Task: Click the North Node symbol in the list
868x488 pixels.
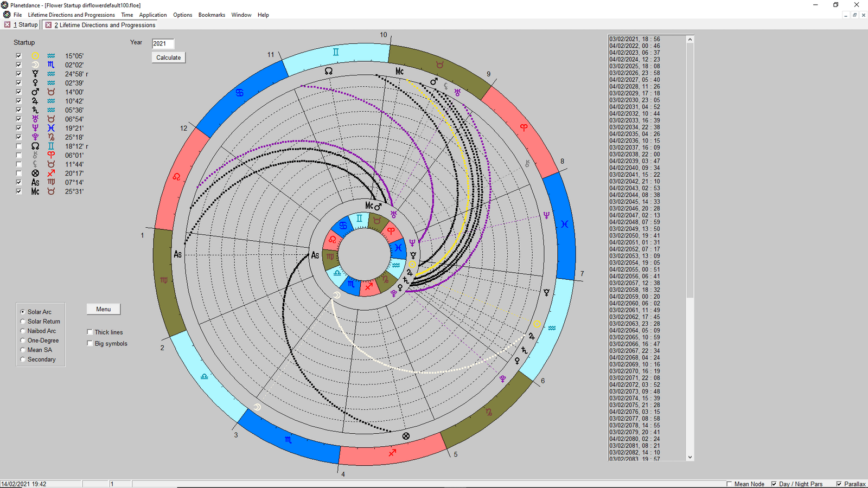Action: [35, 146]
